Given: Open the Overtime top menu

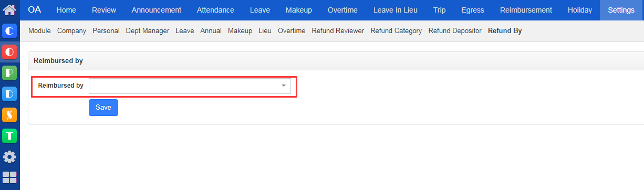Looking at the screenshot, I should [x=342, y=10].
